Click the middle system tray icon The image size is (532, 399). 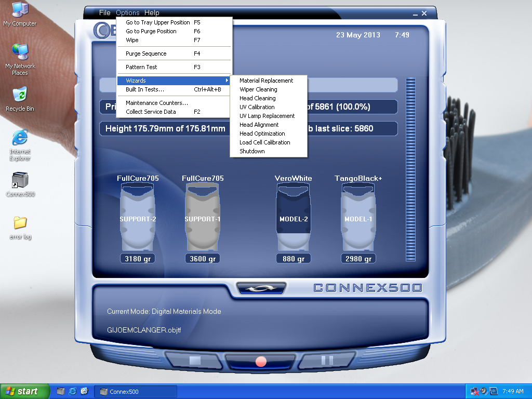click(484, 391)
